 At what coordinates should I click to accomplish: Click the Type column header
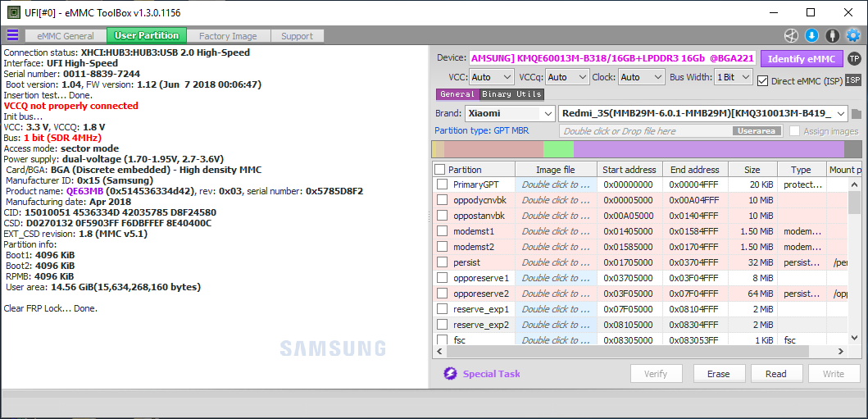(801, 170)
